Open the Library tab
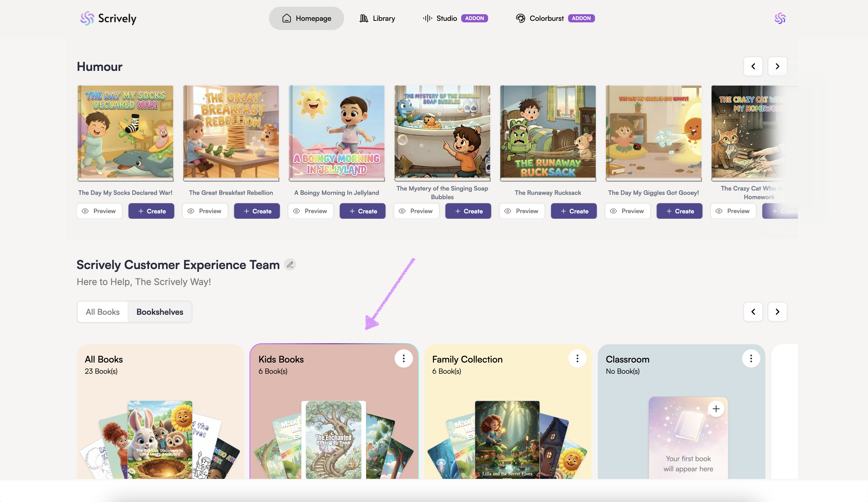This screenshot has width=868, height=502. (x=377, y=18)
